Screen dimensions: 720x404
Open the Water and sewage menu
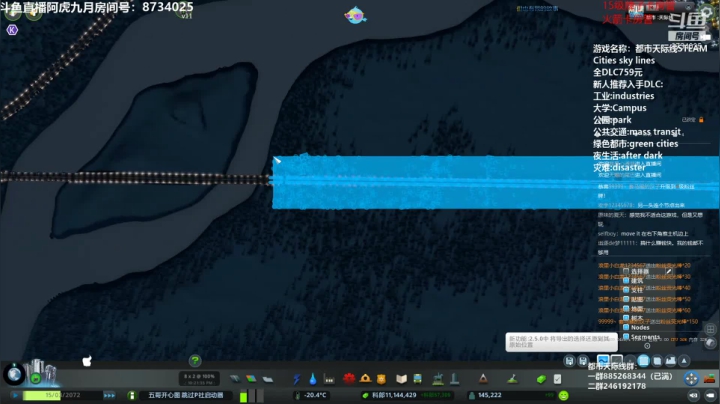click(x=313, y=379)
